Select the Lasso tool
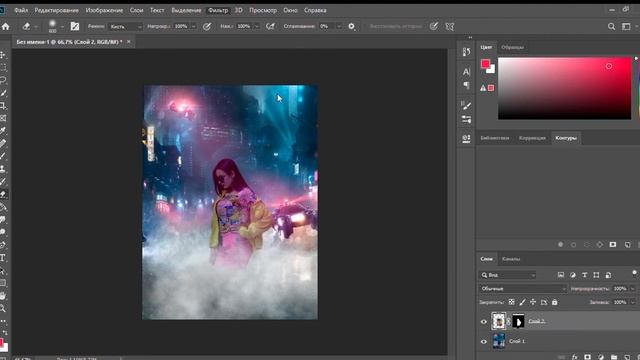 [x=2, y=80]
